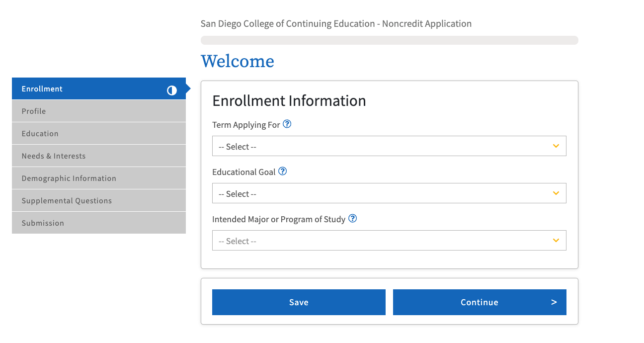Show help for Intended Major or Program
The image size is (644, 343).
coord(352,219)
